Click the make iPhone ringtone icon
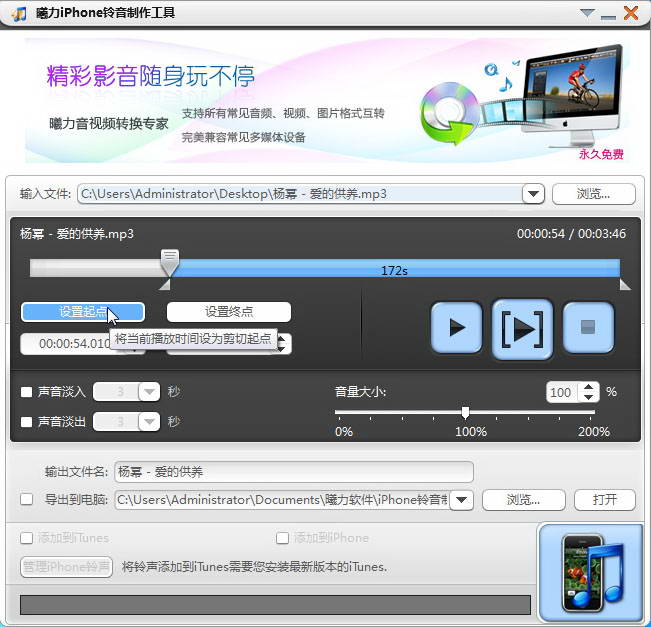The image size is (651, 627). [x=591, y=573]
